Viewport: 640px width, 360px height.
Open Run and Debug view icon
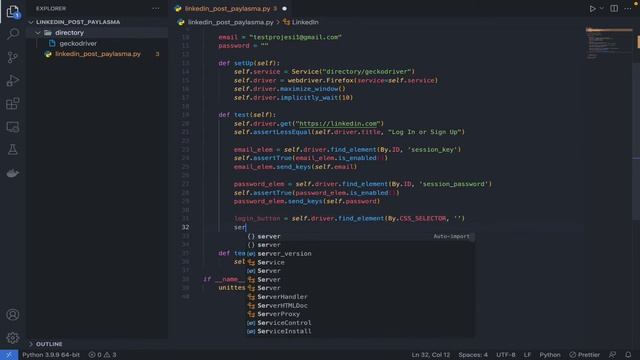point(13,80)
